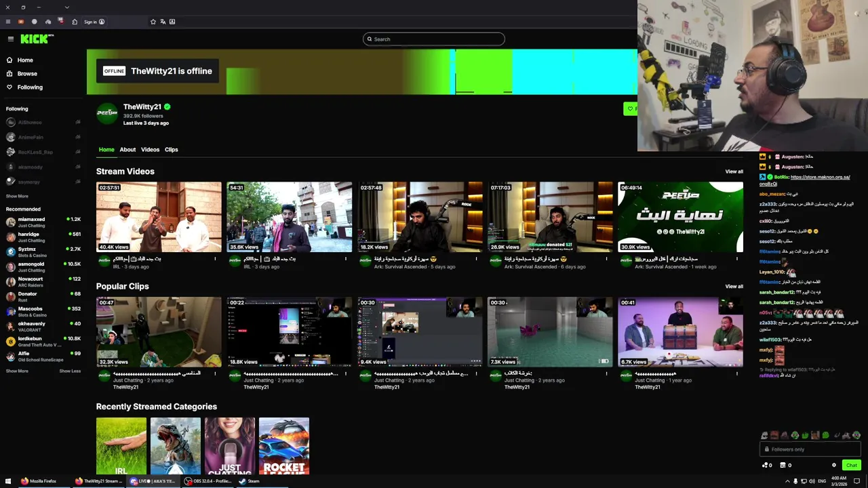This screenshot has height=488, width=868.
Task: Click the verified badge next to TheWitty21
Action: pyautogui.click(x=167, y=107)
